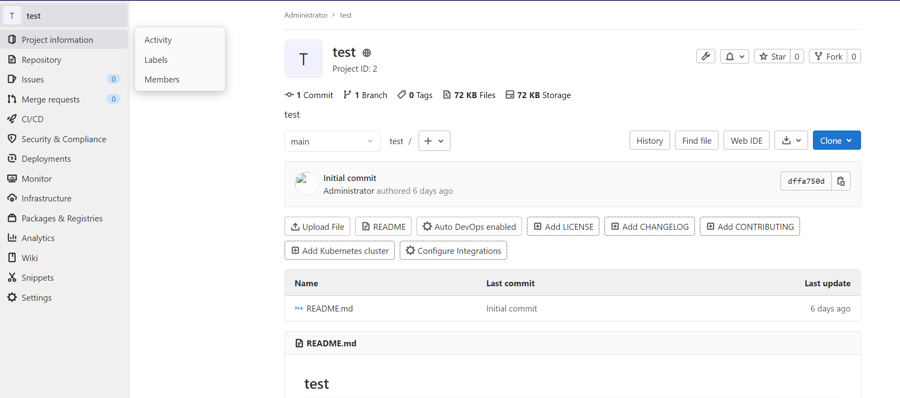Open the Clone dropdown button

836,141
